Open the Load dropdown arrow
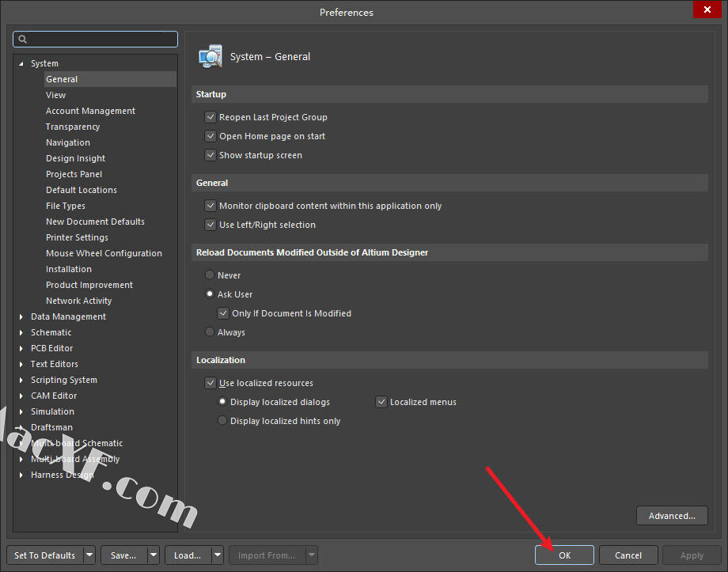 (x=218, y=555)
